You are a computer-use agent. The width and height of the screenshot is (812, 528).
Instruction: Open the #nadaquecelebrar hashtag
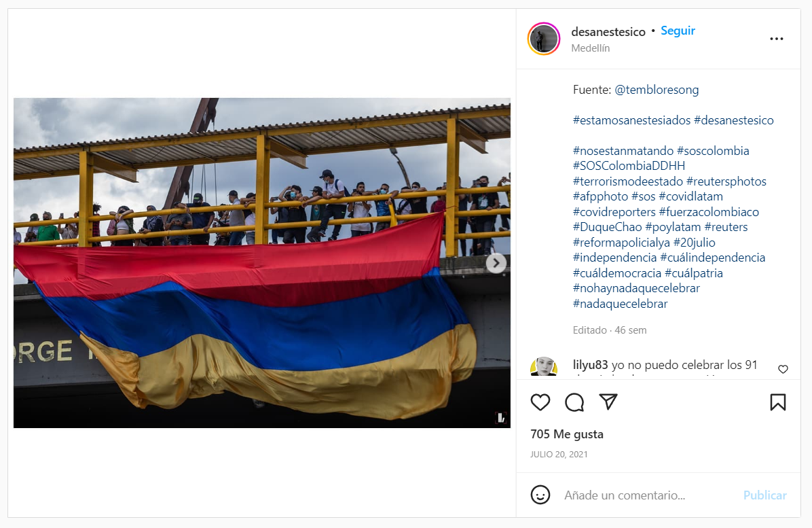point(620,304)
